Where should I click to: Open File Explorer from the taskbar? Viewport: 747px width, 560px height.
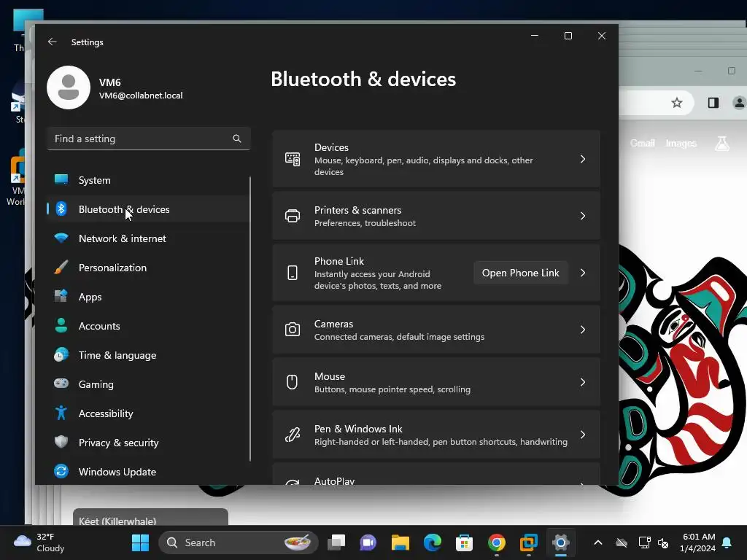(x=400, y=542)
